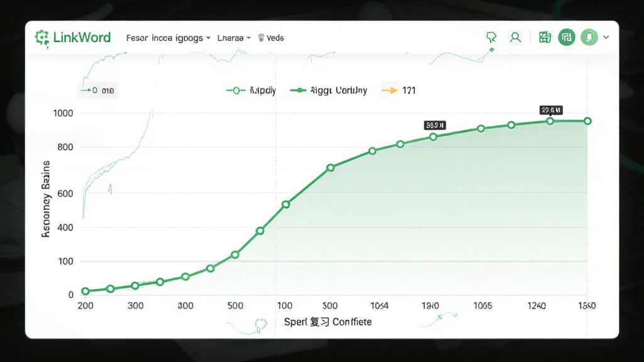The height and width of the screenshot is (362, 644).
Task: Toggle the hollow-circle legend series
Action: pyautogui.click(x=250, y=90)
